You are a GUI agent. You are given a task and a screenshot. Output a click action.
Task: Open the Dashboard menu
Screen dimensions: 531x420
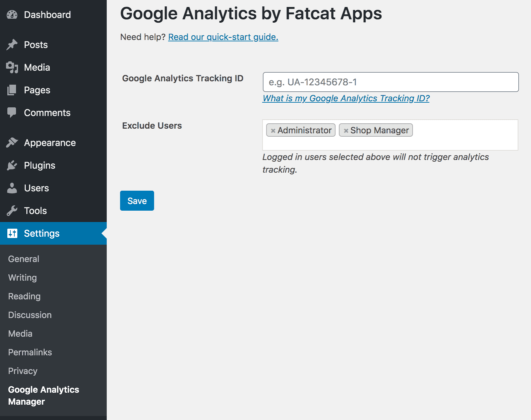coord(53,15)
